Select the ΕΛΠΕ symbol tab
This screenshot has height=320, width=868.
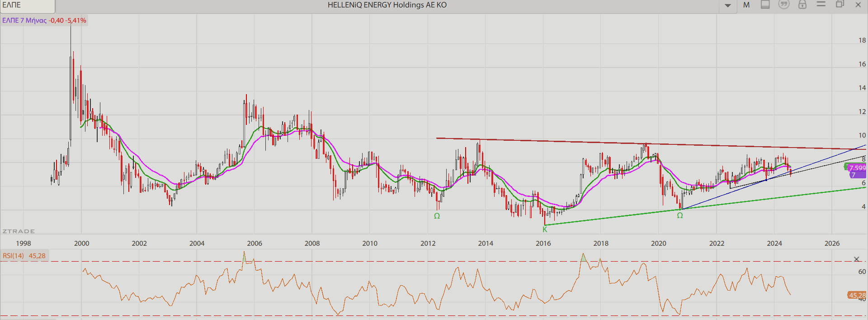27,5
